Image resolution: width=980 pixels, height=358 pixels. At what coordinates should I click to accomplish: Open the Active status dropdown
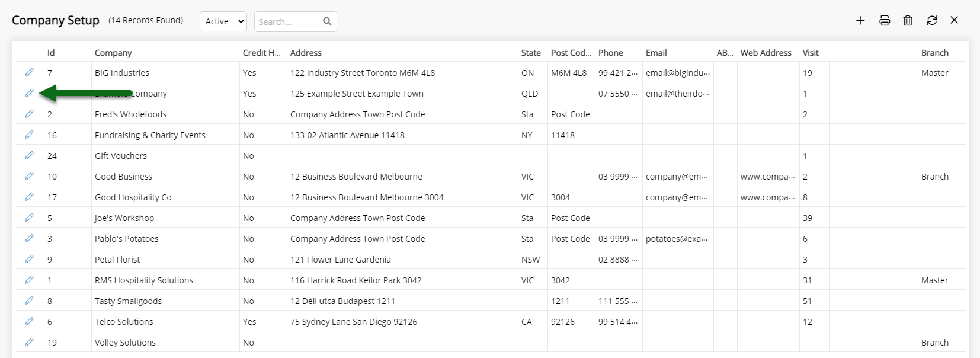coord(223,21)
